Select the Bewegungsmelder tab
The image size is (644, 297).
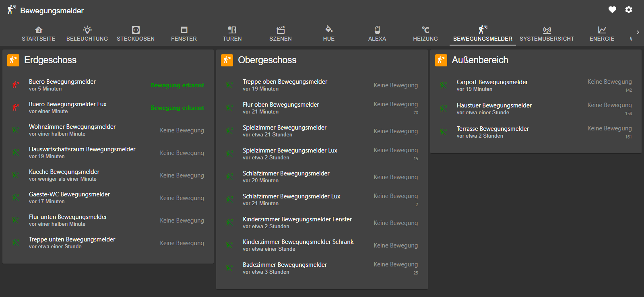point(483,34)
